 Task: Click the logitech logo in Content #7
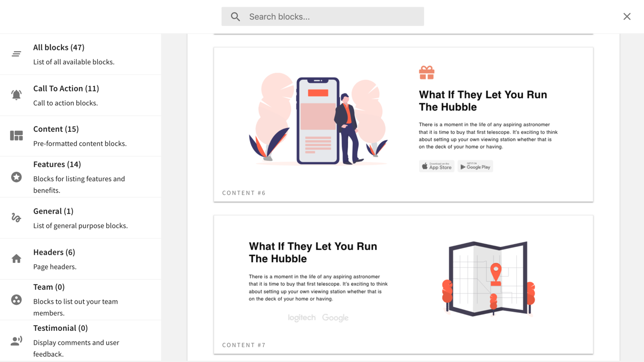click(302, 318)
